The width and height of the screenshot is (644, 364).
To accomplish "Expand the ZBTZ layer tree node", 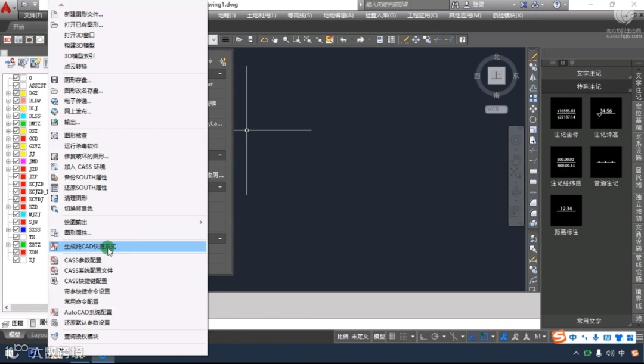I will click(8, 245).
